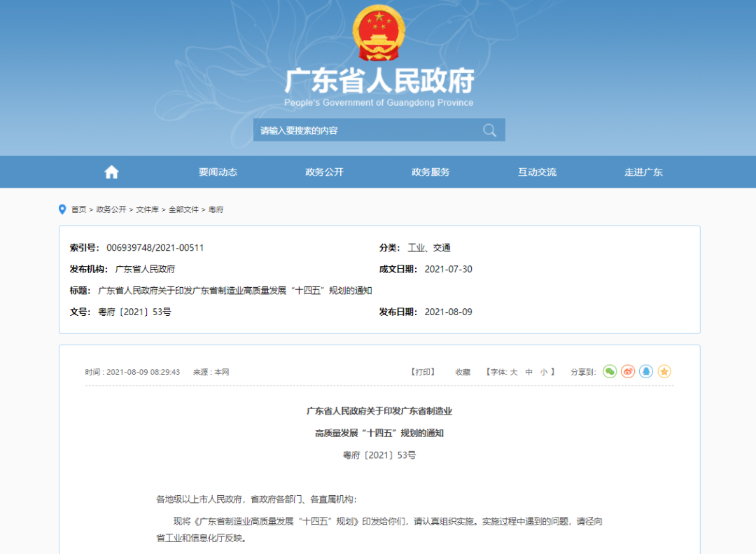The width and height of the screenshot is (756, 554).
Task: Print the article with 【打印】
Action: [423, 372]
